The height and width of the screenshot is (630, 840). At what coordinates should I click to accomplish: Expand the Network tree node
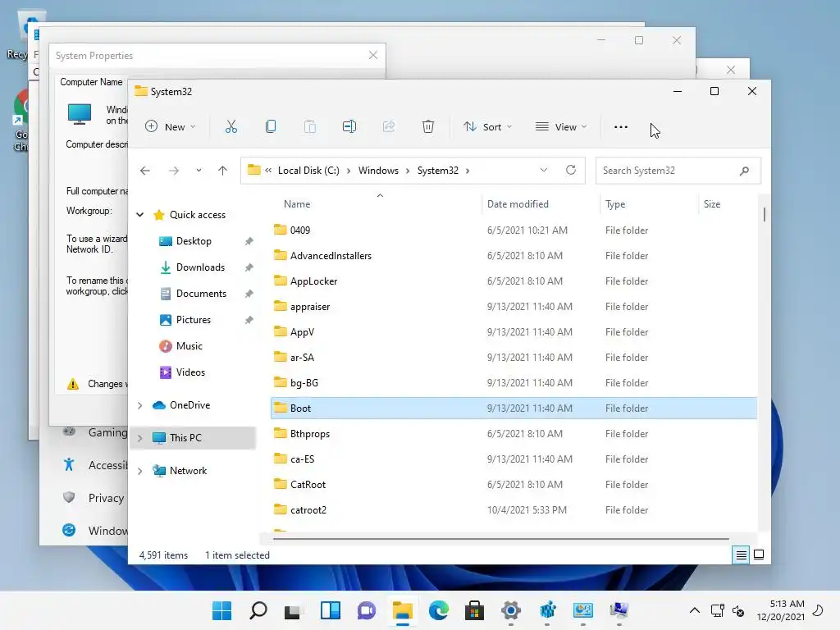139,471
